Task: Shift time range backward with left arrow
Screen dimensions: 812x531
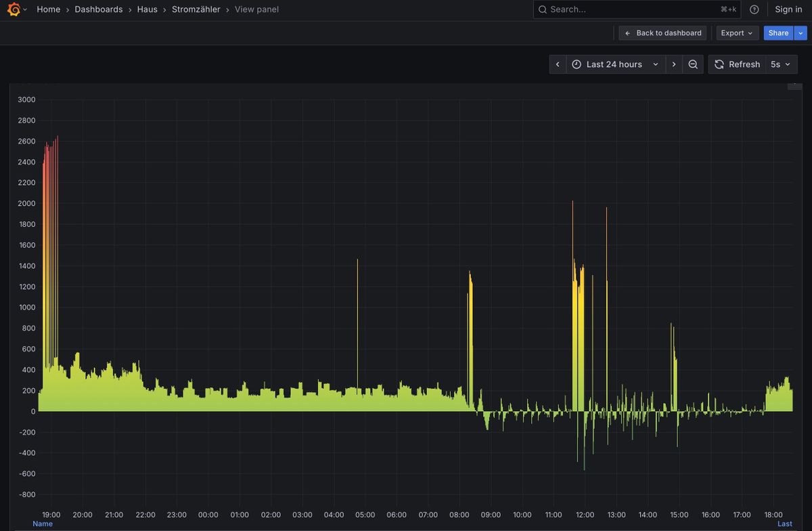Action: click(558, 64)
